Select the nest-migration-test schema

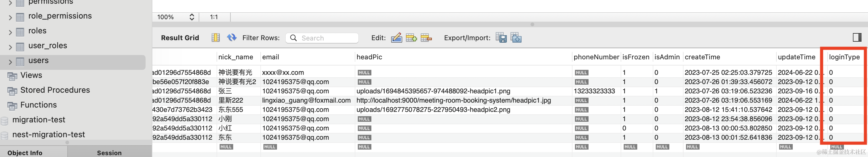tap(48, 135)
